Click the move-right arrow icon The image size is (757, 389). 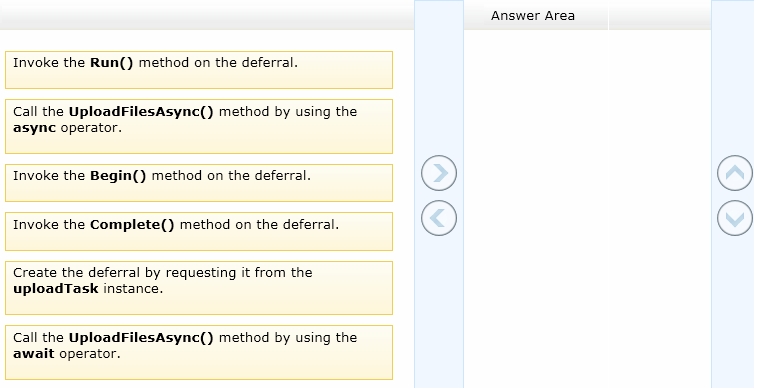point(438,173)
